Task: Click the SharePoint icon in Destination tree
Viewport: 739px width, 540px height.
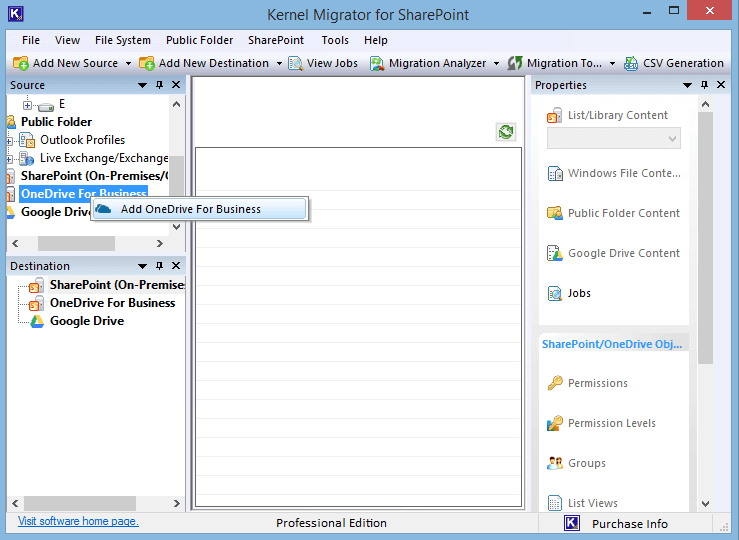Action: tap(36, 285)
